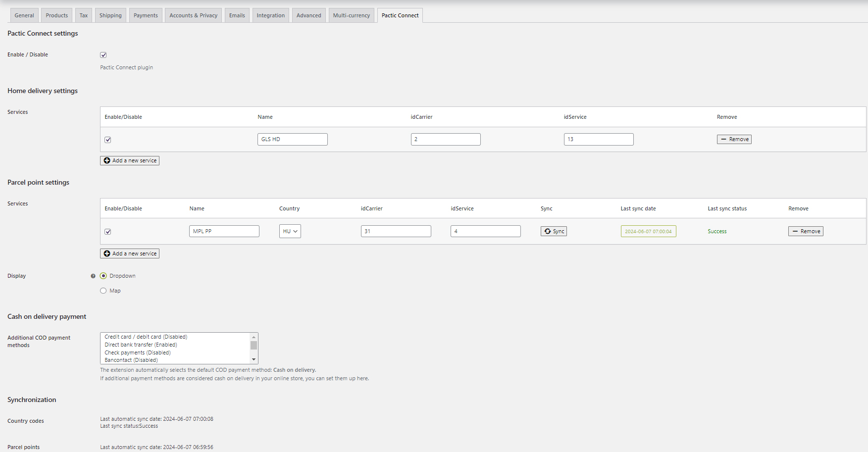Remove the GLS HD home delivery service
The width and height of the screenshot is (868, 452).
point(734,139)
